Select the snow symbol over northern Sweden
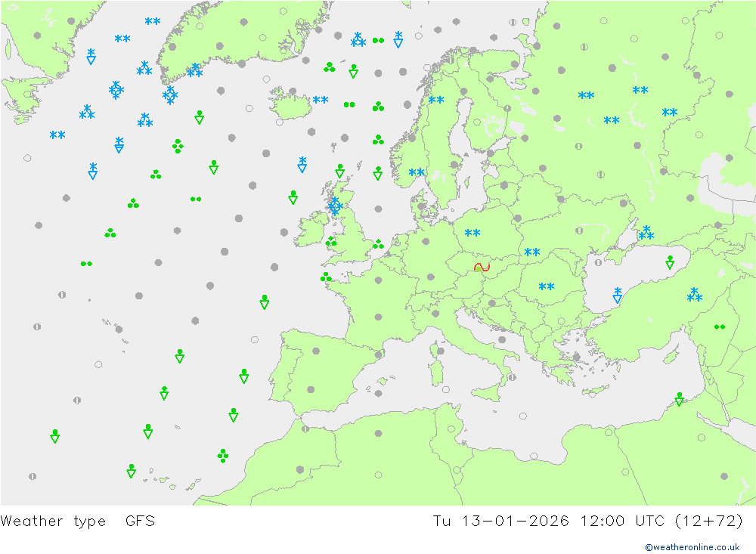Viewport: 756px width, 554px height. tap(436, 100)
